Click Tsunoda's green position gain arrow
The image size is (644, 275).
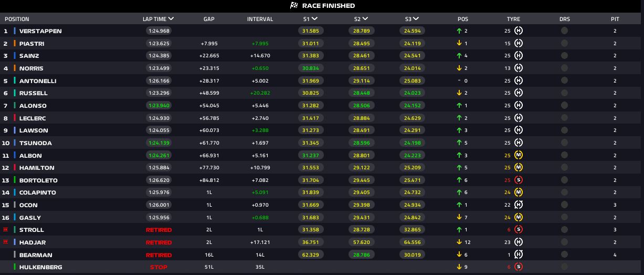[x=459, y=143]
